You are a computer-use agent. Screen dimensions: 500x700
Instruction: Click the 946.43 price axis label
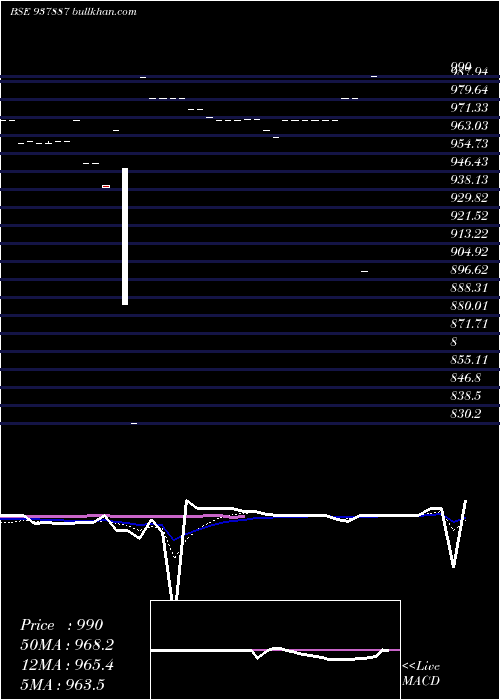(469, 162)
